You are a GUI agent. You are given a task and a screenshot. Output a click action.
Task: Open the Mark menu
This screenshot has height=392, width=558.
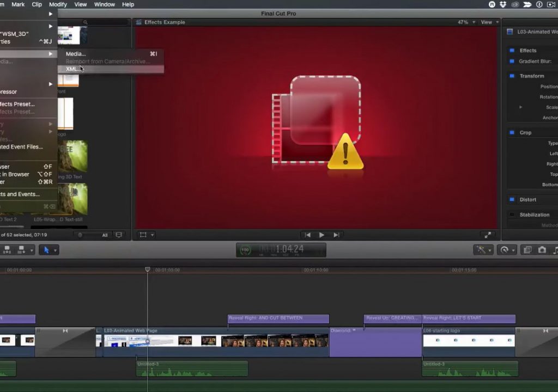coord(18,4)
